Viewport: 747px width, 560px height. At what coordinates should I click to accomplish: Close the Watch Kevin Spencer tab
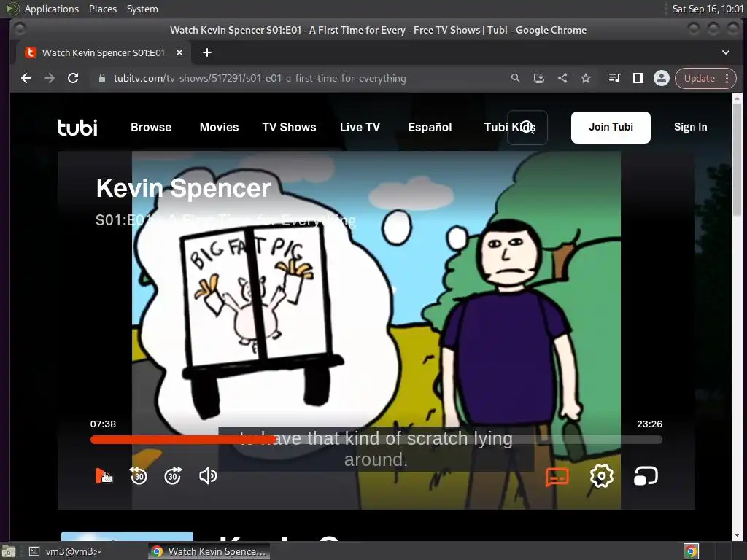(179, 52)
